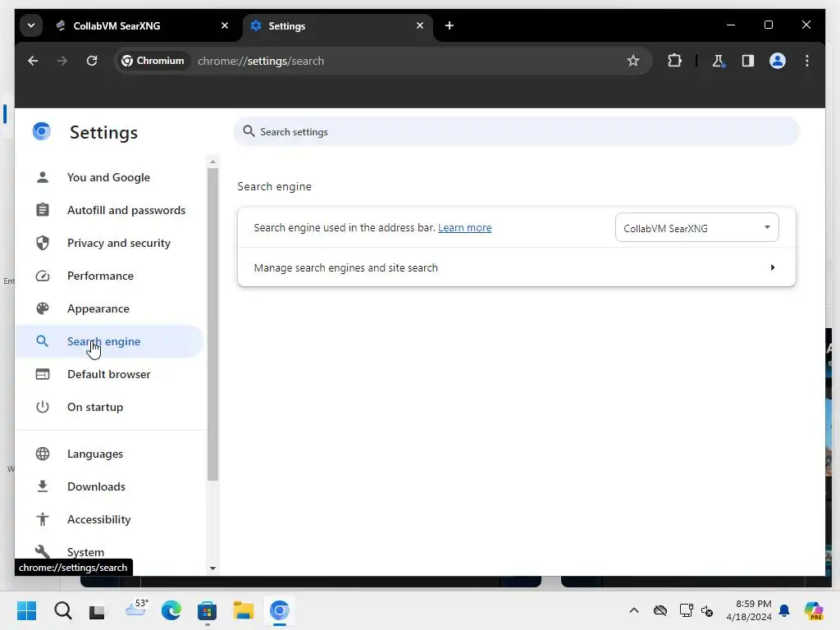Screen dimensions: 840x630
Task: Open the profile avatar menu
Action: (778, 61)
